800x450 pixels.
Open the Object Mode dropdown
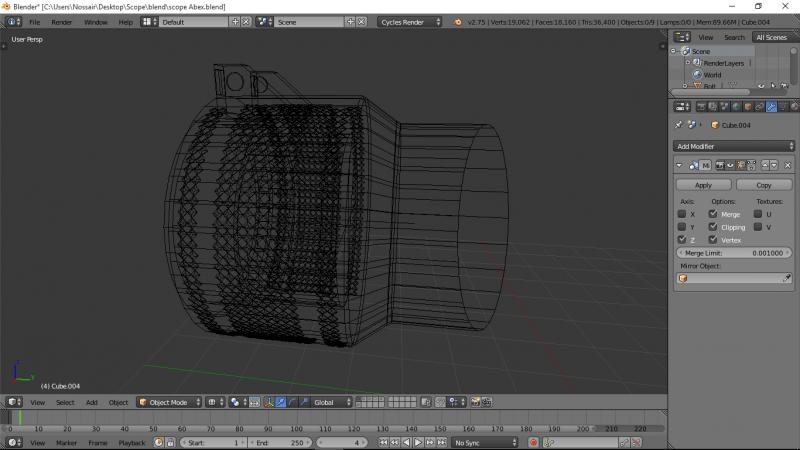tap(169, 402)
